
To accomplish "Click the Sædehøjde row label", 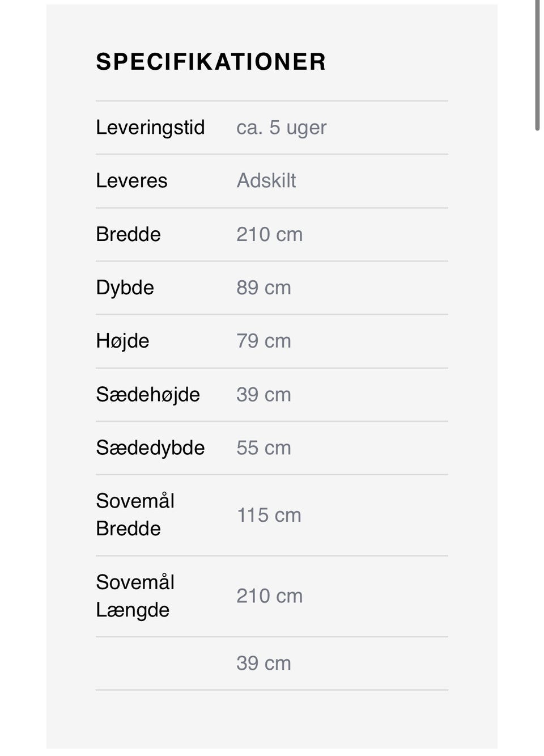I will [147, 395].
